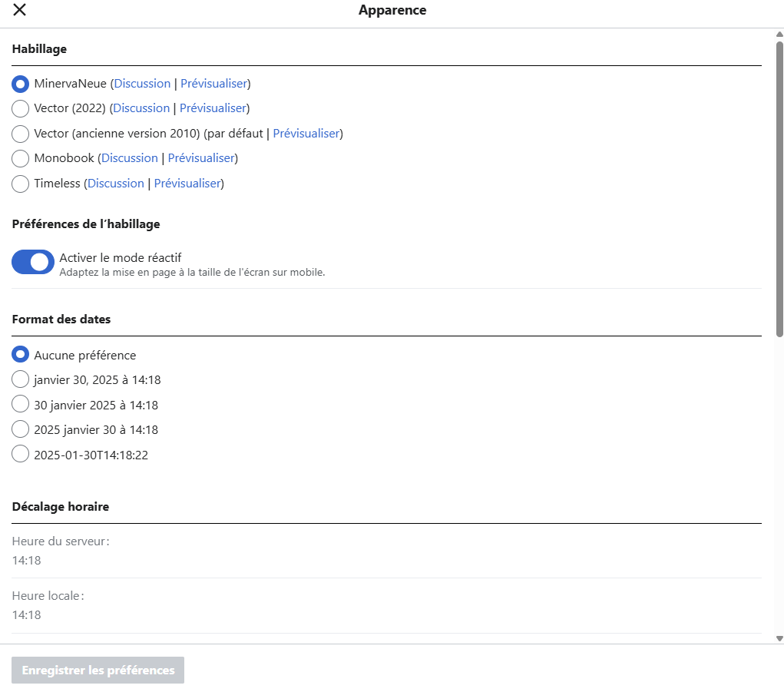
Task: Select the MinervaNeue skin radio button
Action: click(20, 84)
